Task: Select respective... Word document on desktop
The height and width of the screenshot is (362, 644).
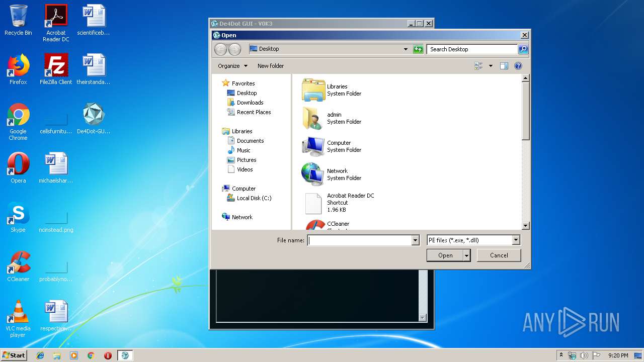Action: point(56,316)
